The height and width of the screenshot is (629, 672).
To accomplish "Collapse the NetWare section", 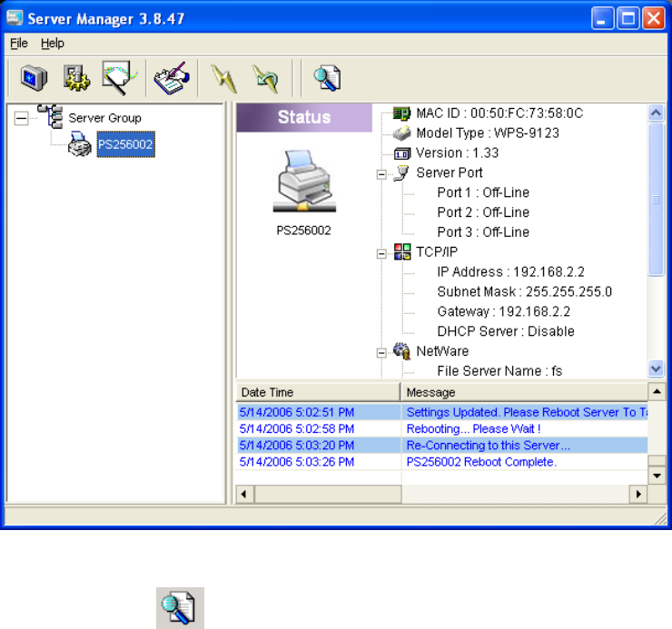I will (x=381, y=351).
